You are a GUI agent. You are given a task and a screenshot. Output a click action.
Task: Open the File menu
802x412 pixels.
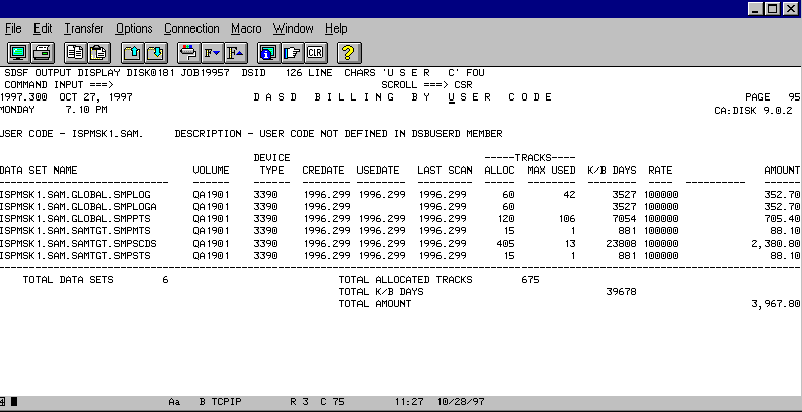click(x=13, y=29)
